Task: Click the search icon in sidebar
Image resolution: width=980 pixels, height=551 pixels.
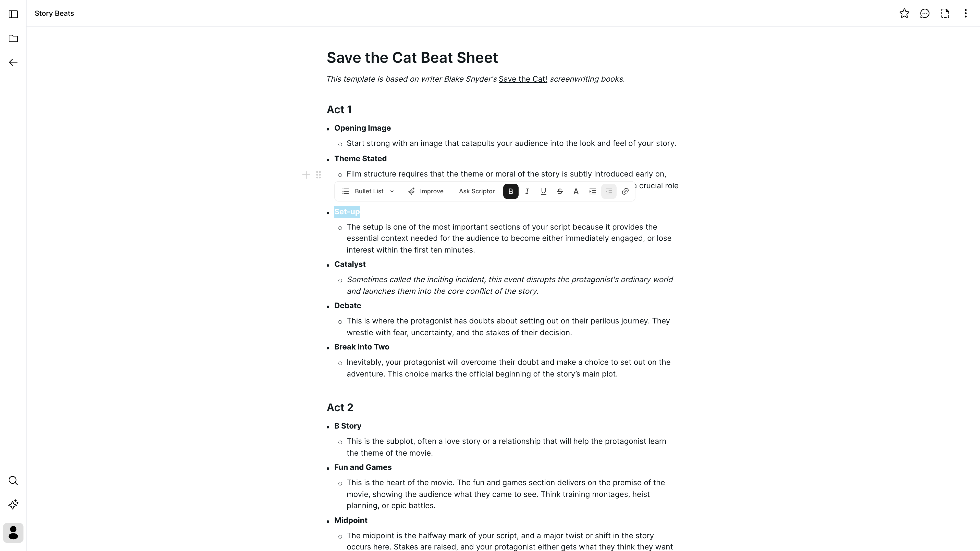Action: pyautogui.click(x=14, y=480)
